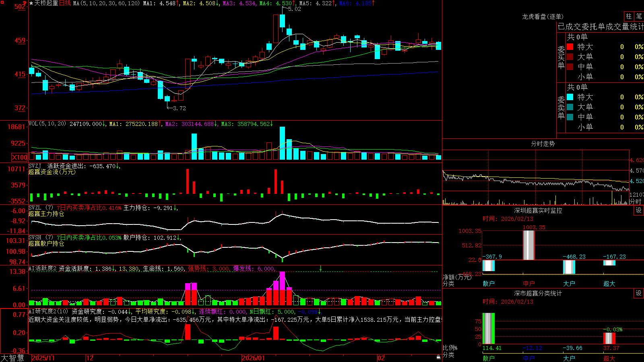
Task: Click the 龙虎看盘(逐单) panel title
Action: click(543, 16)
